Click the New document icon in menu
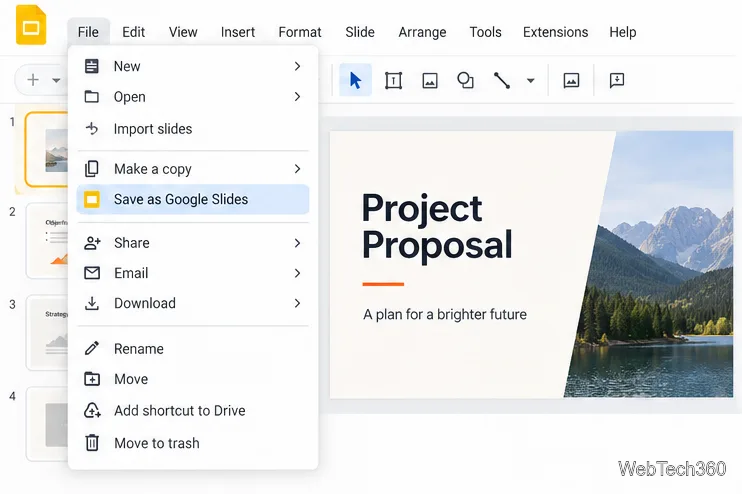This screenshot has width=742, height=494. pos(92,66)
